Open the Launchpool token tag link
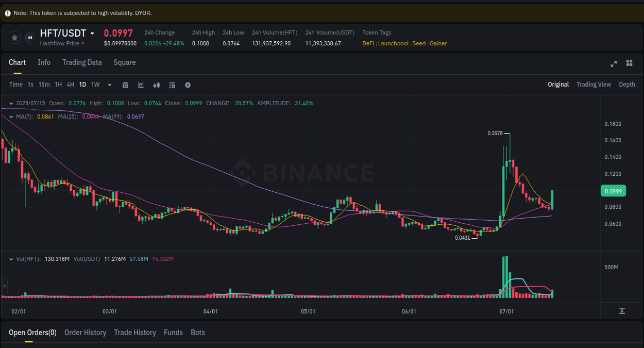Viewport: 644px width, 348px height. [x=393, y=43]
